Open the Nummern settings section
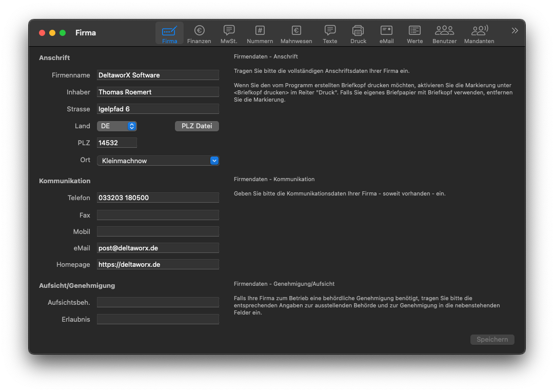Image resolution: width=554 pixels, height=392 pixels. tap(260, 34)
